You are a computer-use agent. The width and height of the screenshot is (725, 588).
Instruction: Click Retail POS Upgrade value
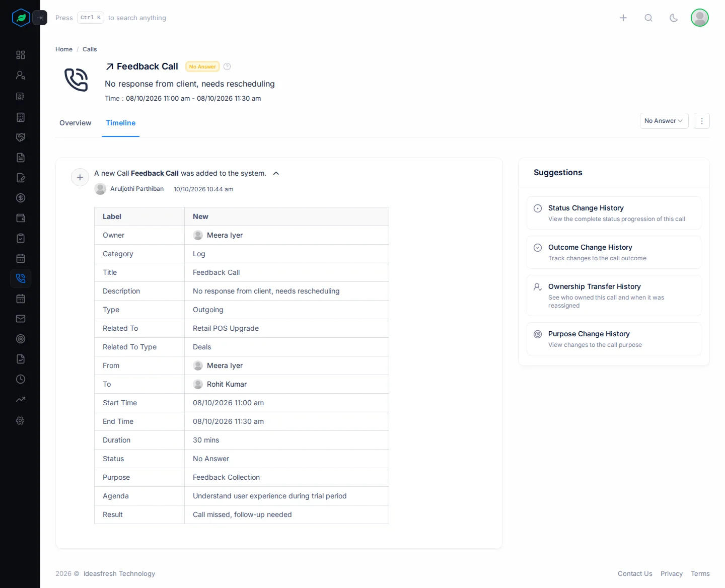point(226,328)
